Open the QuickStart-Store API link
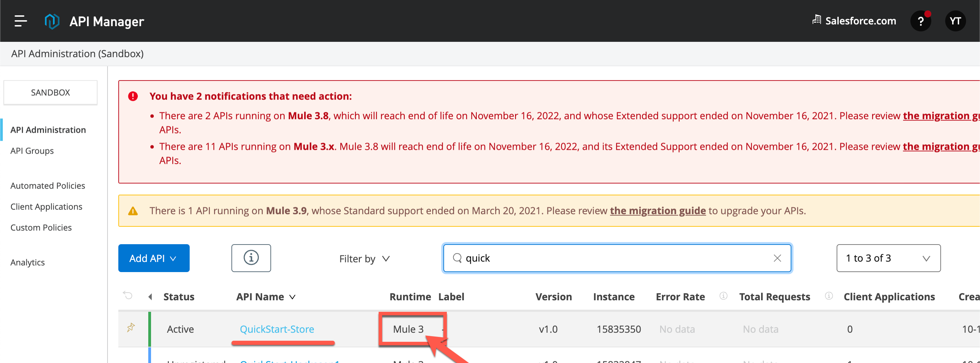 [277, 329]
